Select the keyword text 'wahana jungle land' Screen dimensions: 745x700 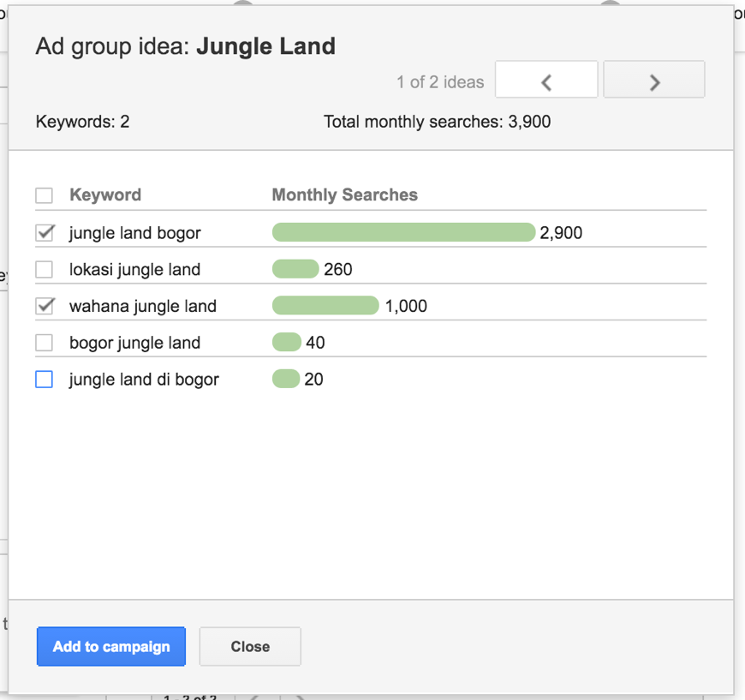coord(142,305)
